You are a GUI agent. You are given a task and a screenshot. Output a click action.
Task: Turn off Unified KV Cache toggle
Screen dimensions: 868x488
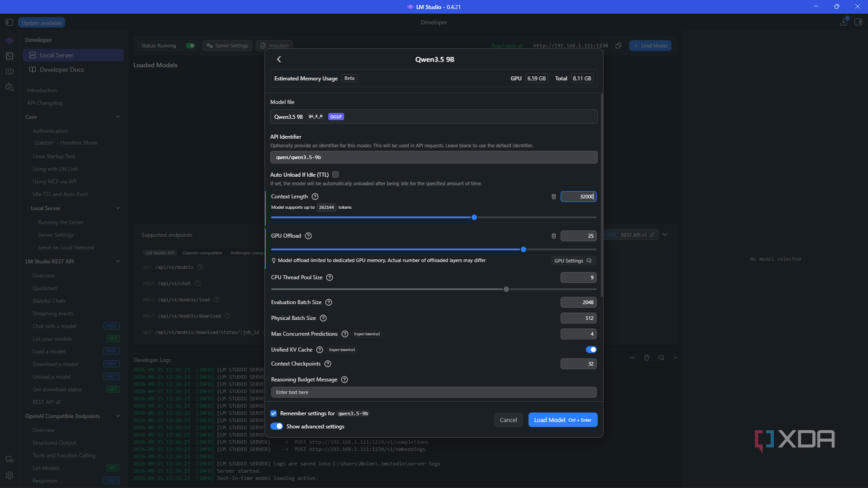point(591,350)
